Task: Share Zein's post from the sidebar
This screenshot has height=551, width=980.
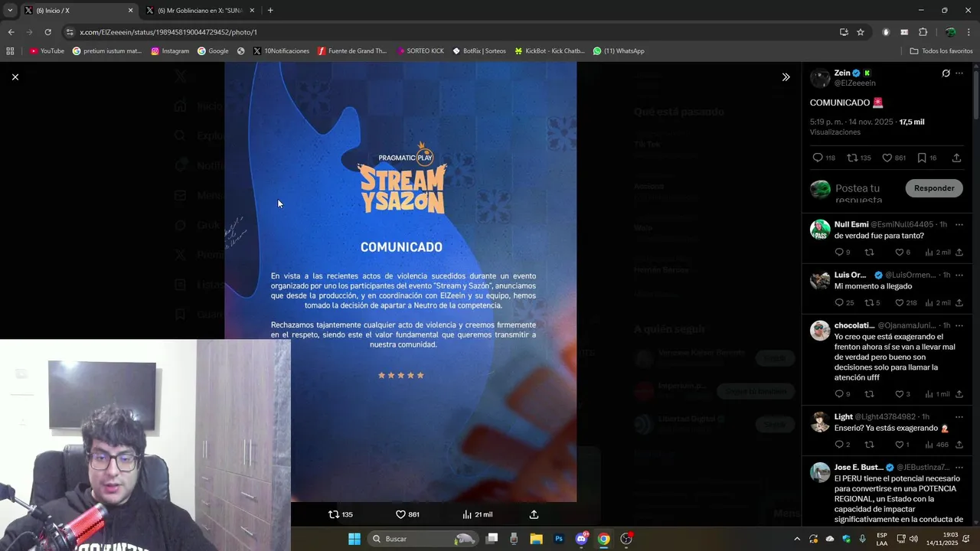Action: tap(956, 158)
